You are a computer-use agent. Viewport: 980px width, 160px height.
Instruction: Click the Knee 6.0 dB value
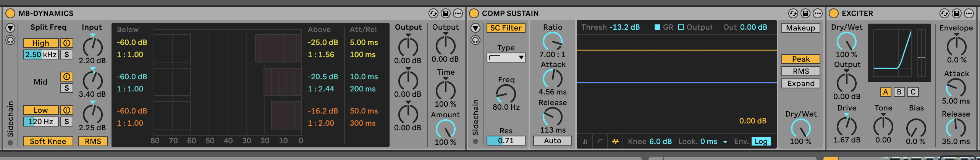point(660,141)
